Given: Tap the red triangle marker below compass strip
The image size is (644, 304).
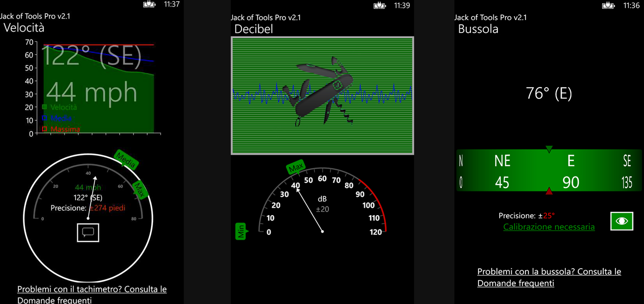Looking at the screenshot, I should click(x=549, y=191).
